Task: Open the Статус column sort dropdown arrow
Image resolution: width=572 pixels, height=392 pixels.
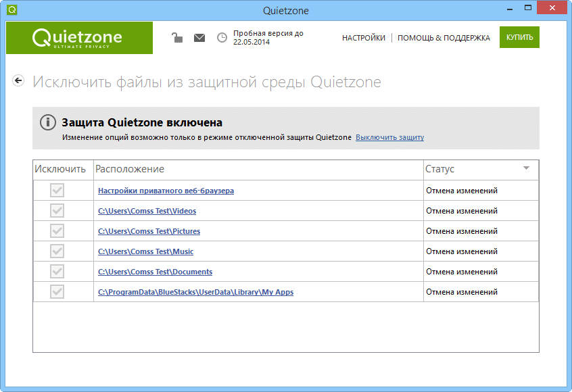Action: (526, 168)
